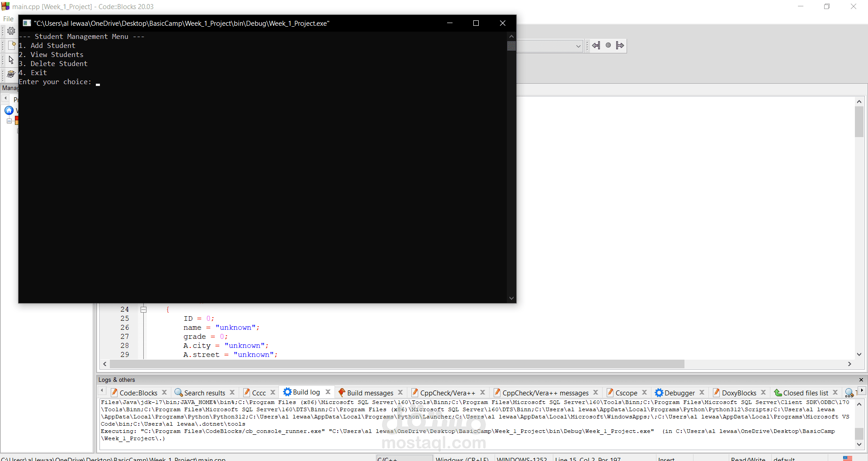This screenshot has height=461, width=868.
Task: Switch to the Cscope tab
Action: pyautogui.click(x=622, y=393)
